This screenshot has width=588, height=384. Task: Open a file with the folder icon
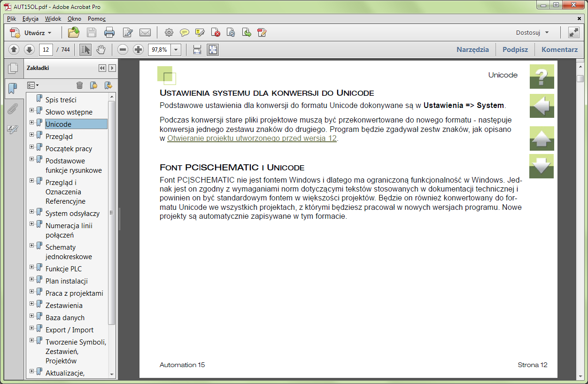pos(74,32)
